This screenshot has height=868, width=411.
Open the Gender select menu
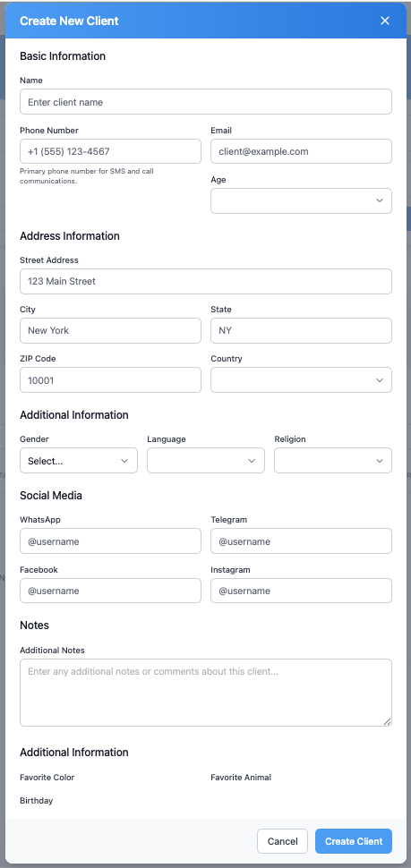pyautogui.click(x=79, y=461)
